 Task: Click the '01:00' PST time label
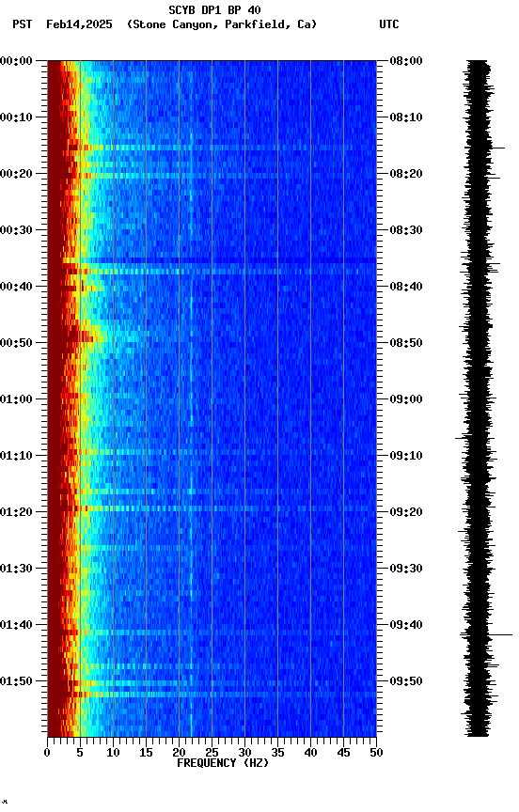(16, 399)
